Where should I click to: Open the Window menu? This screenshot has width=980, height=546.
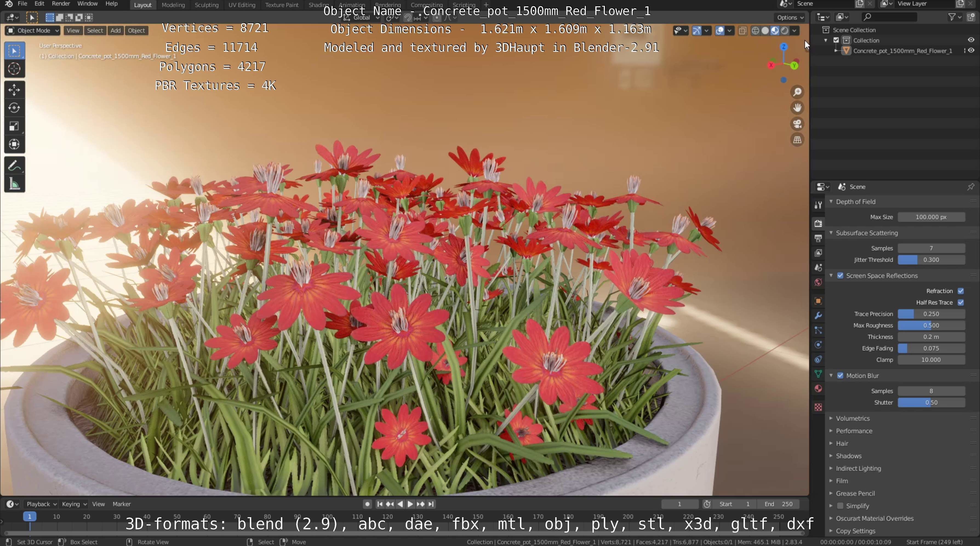point(87,4)
